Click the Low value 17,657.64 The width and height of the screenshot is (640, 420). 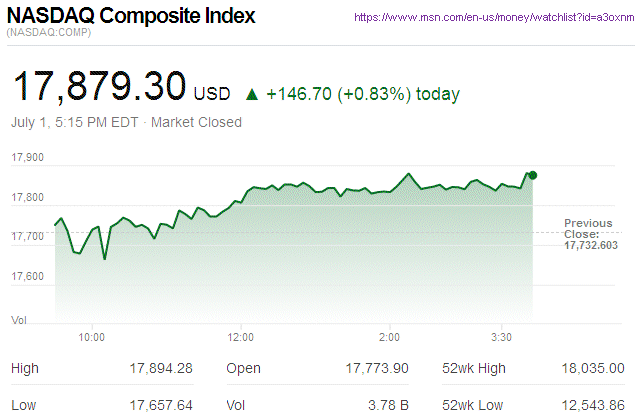point(160,404)
